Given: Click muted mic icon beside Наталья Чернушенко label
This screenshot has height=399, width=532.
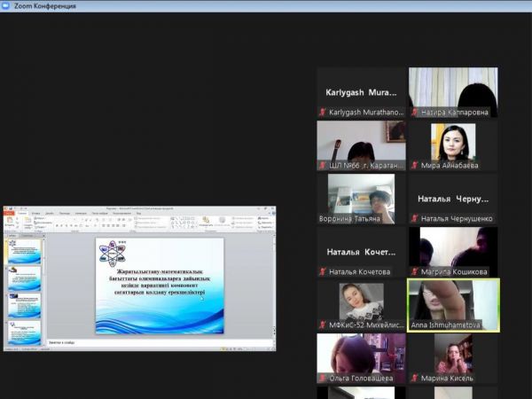Looking at the screenshot, I should [415, 218].
